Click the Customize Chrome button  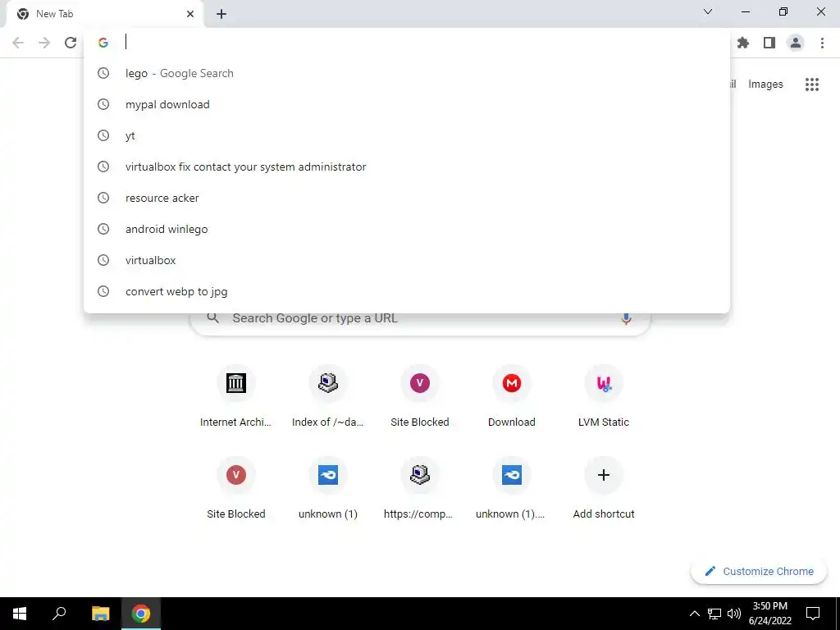click(x=759, y=572)
